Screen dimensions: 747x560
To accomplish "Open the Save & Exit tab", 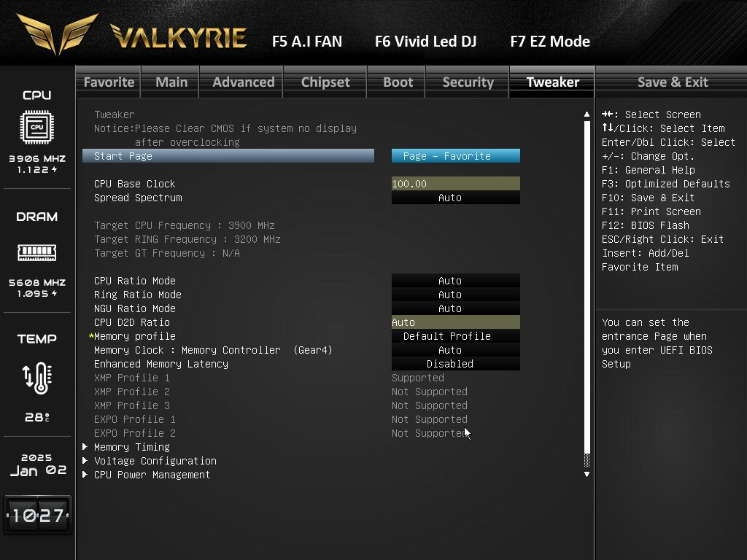I will click(672, 82).
